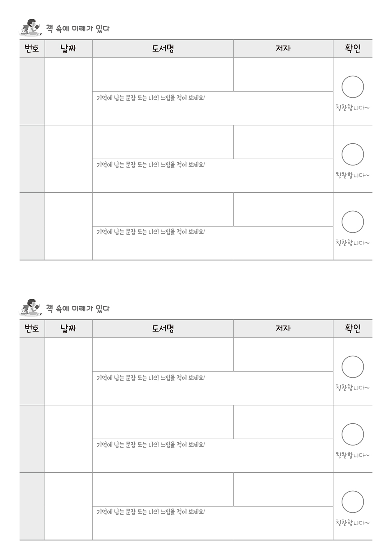Click first date cell in top table
The width and height of the screenshot is (392, 560).
[68, 92]
